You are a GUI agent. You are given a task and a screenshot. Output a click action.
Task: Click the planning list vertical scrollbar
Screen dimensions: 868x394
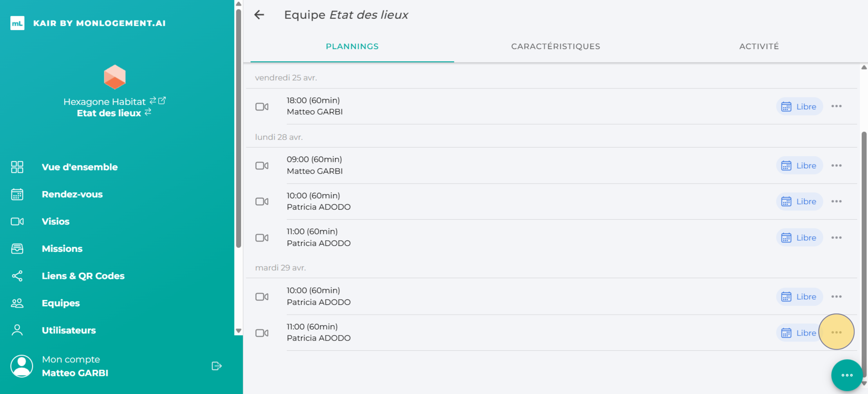pos(864,236)
